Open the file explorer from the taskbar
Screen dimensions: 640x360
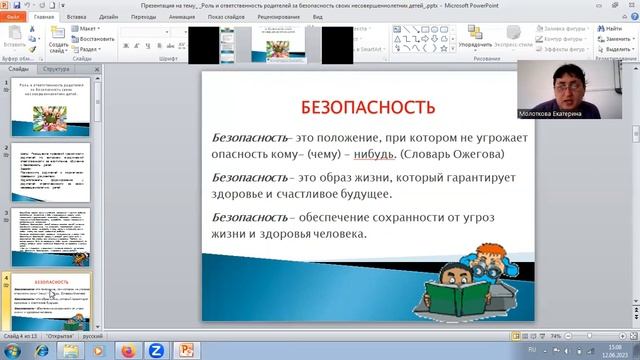71,351
